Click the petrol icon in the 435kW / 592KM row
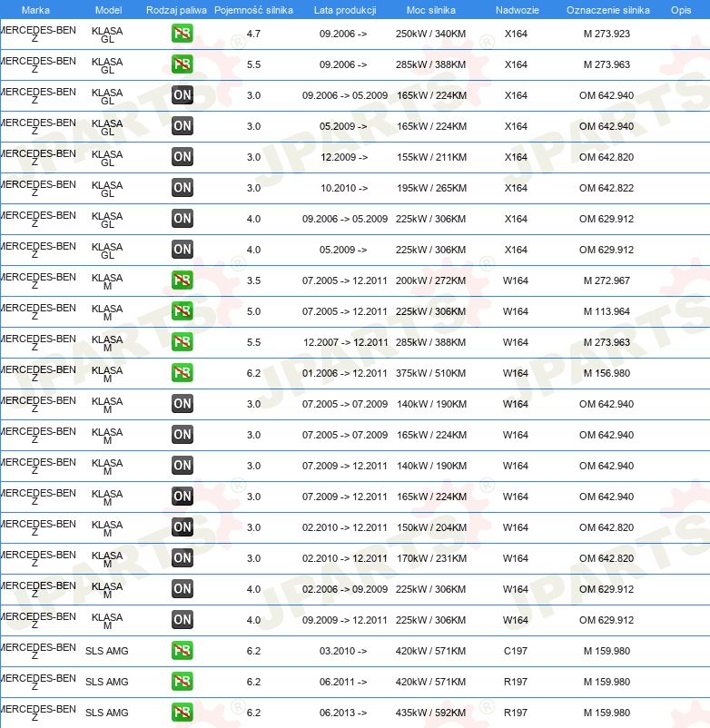This screenshot has width=710, height=728. point(182,713)
